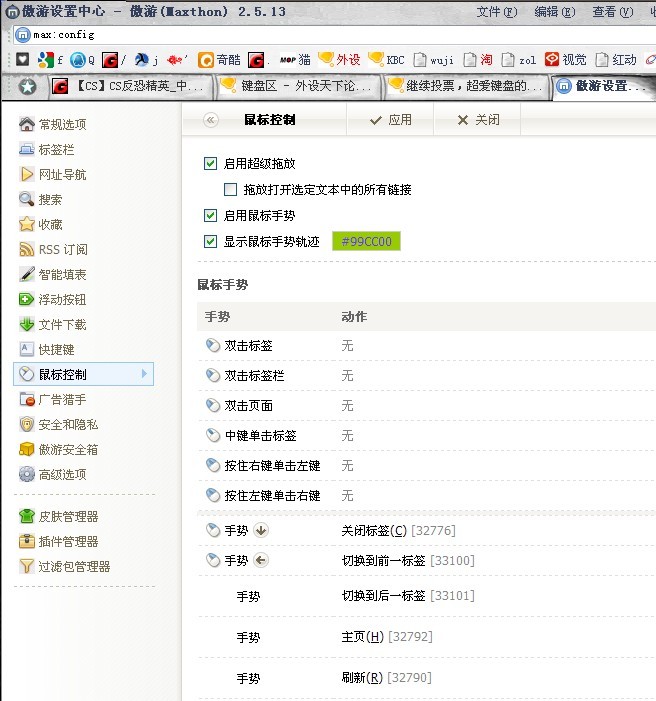
Task: Open 常规选项 general settings in sidebar
Action: pos(53,124)
